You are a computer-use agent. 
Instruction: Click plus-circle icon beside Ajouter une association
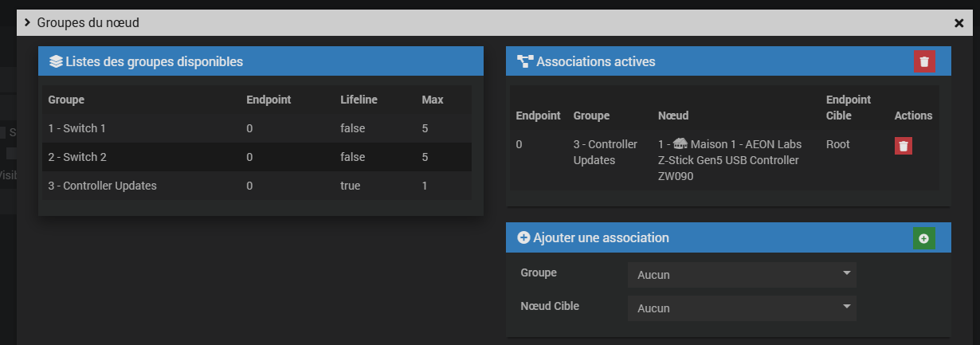[523, 237]
